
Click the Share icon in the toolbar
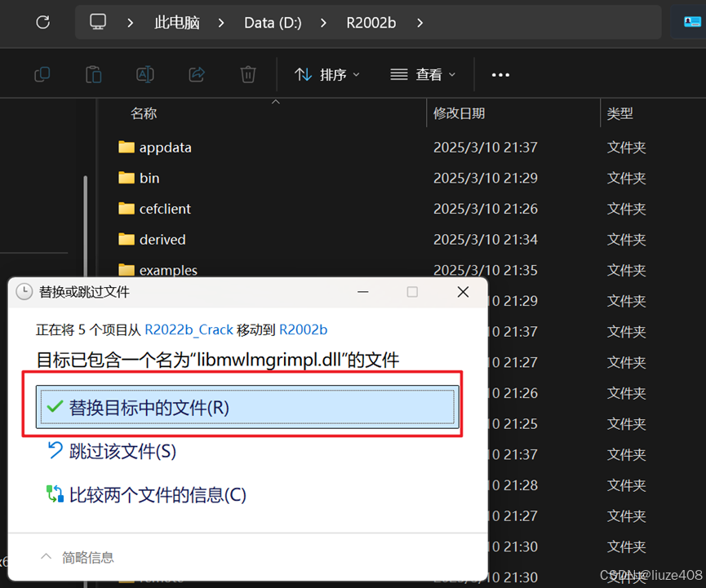click(x=196, y=73)
